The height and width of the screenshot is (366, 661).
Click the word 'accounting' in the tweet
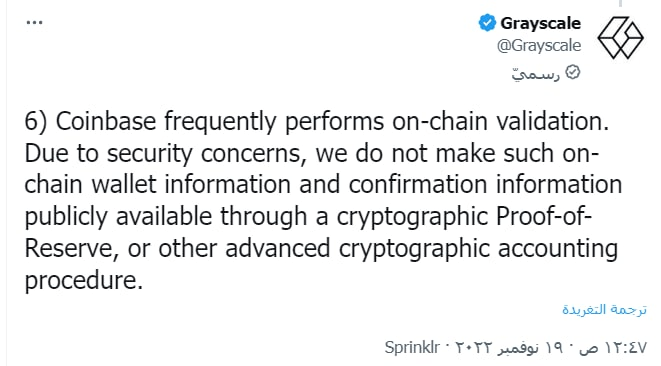[558, 249]
